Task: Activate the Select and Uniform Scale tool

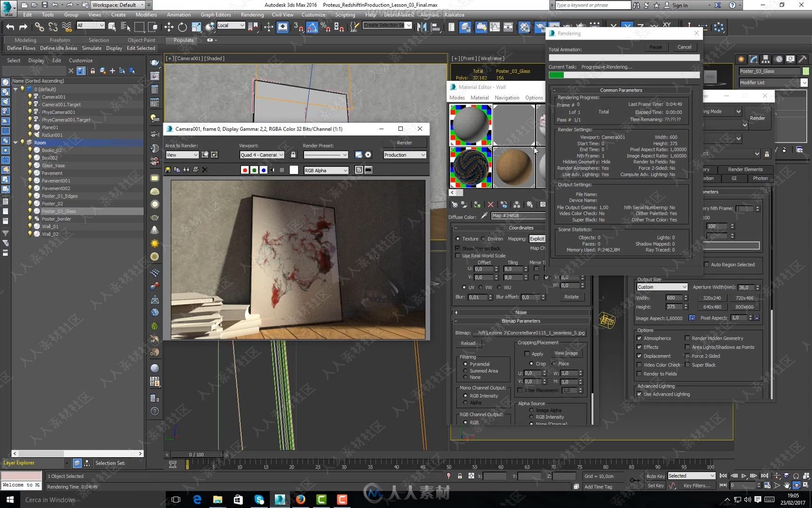Action: 196,27
